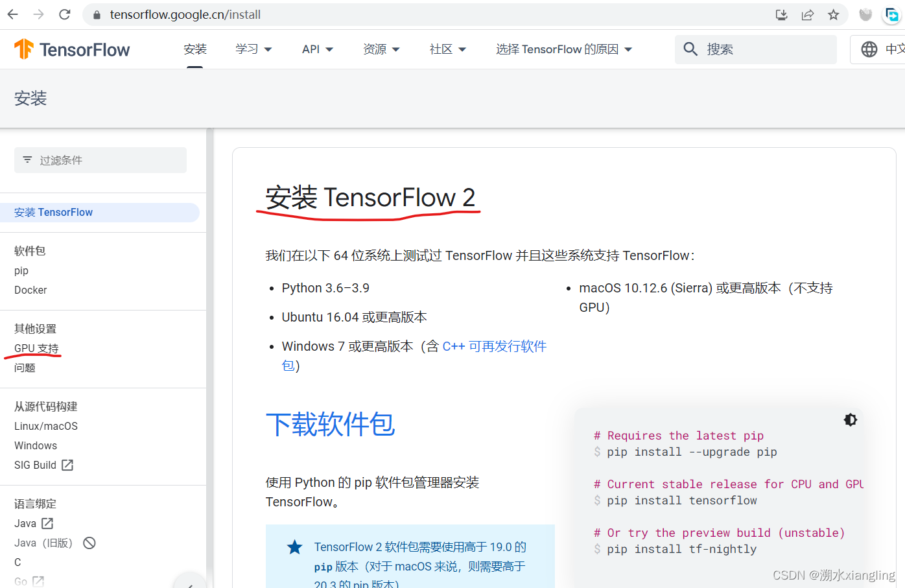Open the C++ 可再发行软件 link
Viewport: 905px width, 588px height.
pos(495,346)
